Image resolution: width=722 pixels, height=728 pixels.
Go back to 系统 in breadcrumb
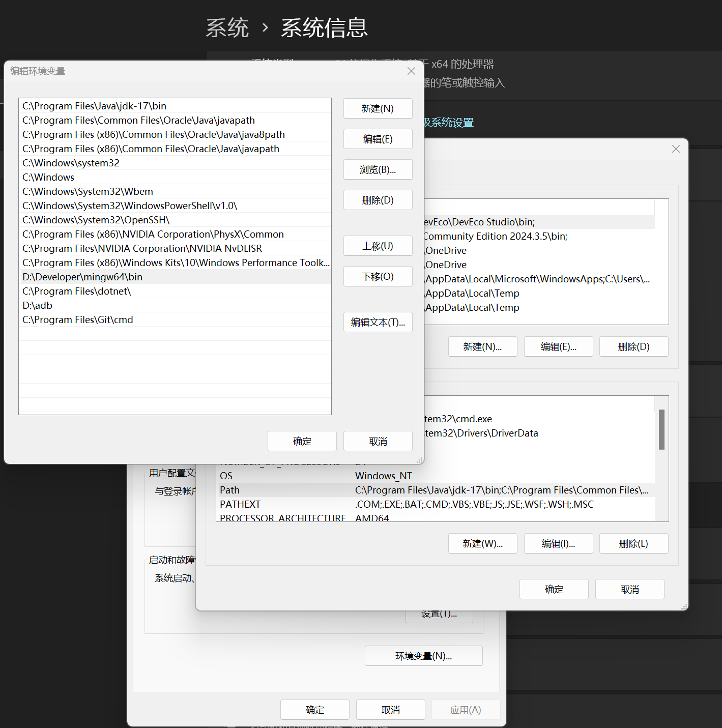click(227, 27)
